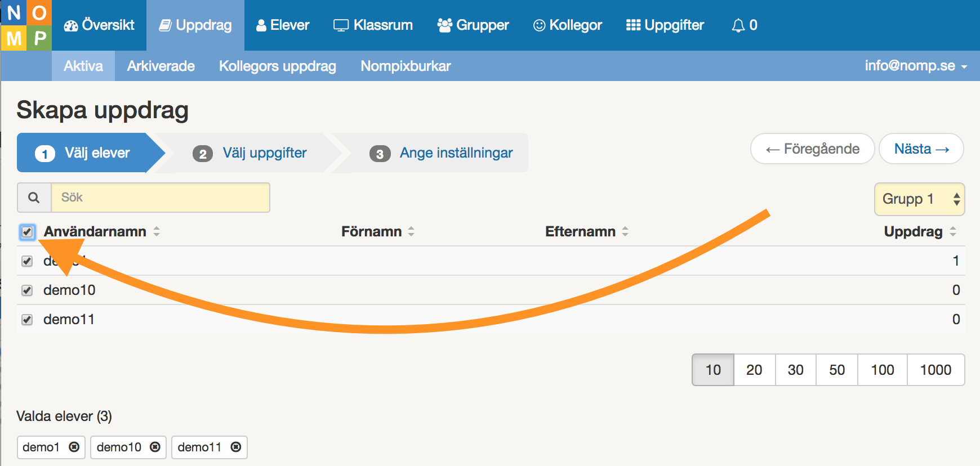This screenshot has height=466, width=980.
Task: Remove demo10 chip via its x icon
Action: pyautogui.click(x=155, y=447)
